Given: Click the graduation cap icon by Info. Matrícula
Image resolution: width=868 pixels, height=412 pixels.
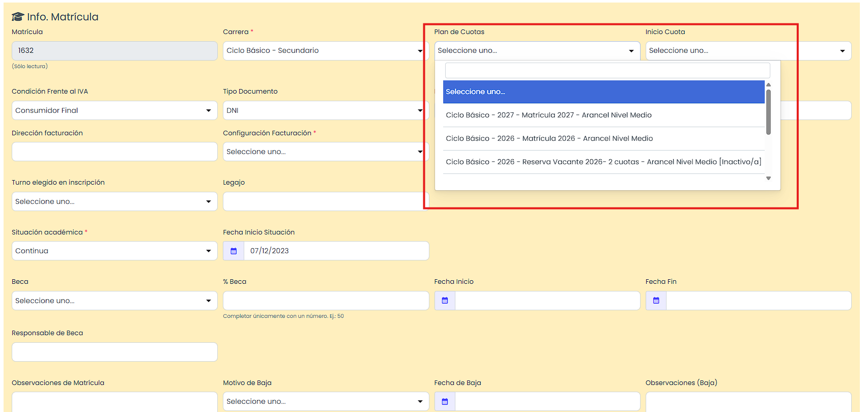Looking at the screenshot, I should [x=18, y=17].
